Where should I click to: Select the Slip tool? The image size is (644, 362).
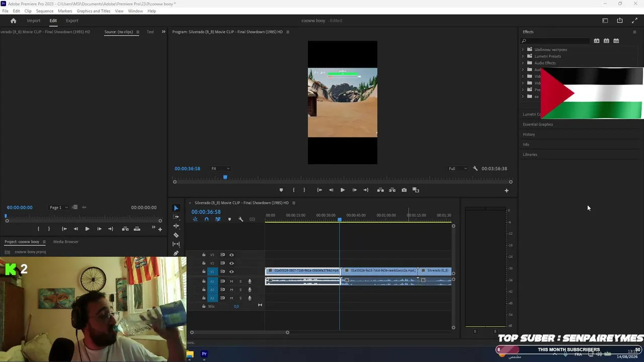click(176, 244)
